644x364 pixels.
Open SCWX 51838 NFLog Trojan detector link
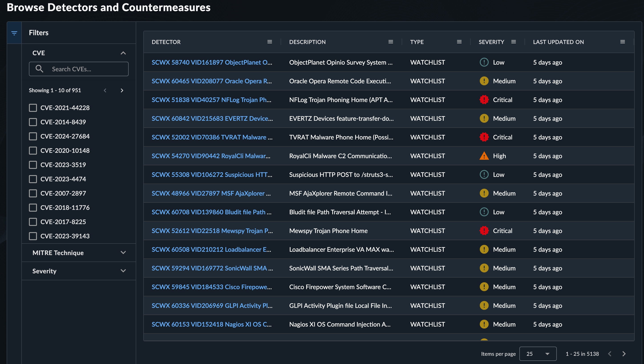211,100
